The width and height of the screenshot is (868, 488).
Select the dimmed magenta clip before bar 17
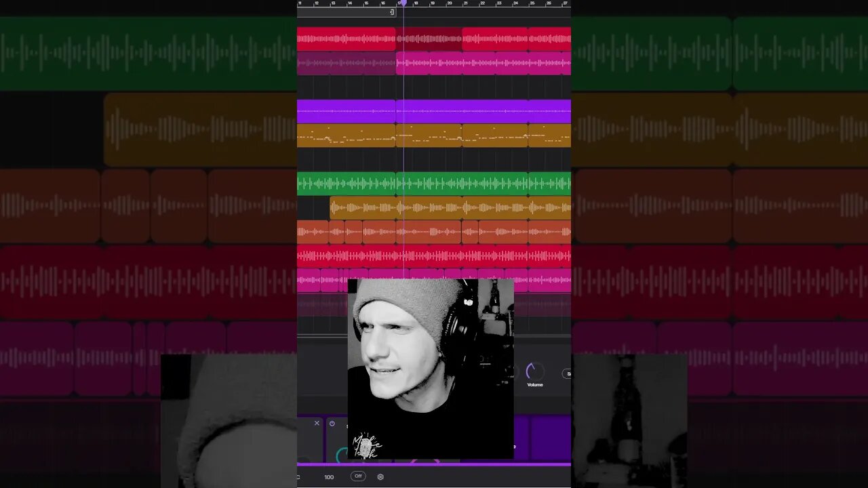pyautogui.click(x=346, y=63)
